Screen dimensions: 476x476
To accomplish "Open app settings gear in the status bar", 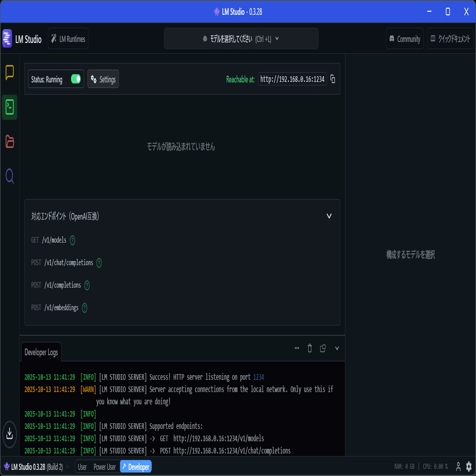I will click(469, 466).
